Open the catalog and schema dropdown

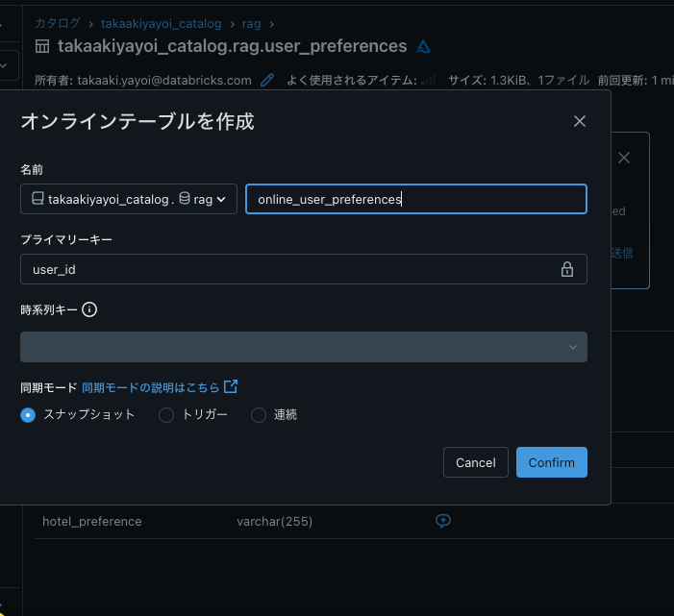coord(129,199)
